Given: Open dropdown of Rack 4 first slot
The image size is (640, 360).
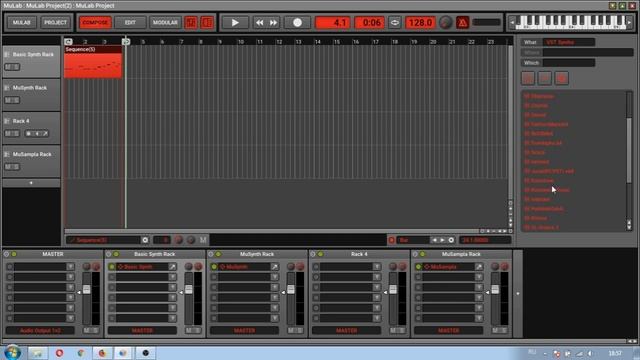Looking at the screenshot, I should coord(377,267).
